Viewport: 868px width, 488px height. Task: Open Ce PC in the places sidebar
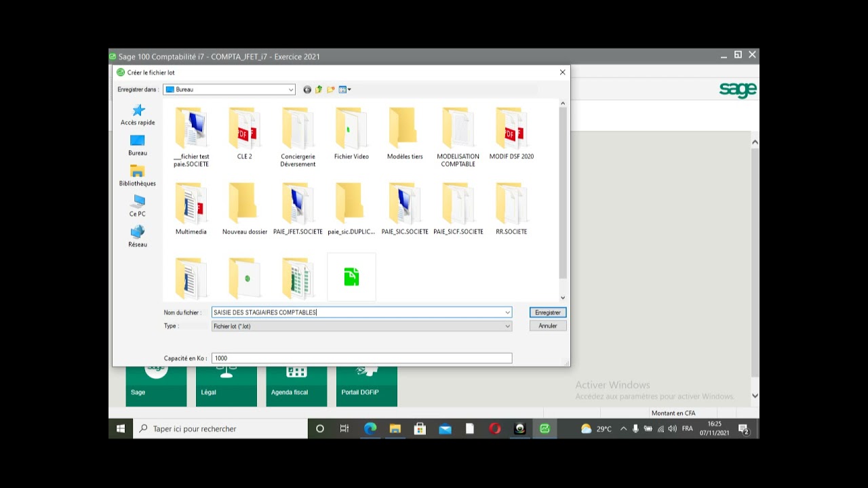click(x=138, y=206)
